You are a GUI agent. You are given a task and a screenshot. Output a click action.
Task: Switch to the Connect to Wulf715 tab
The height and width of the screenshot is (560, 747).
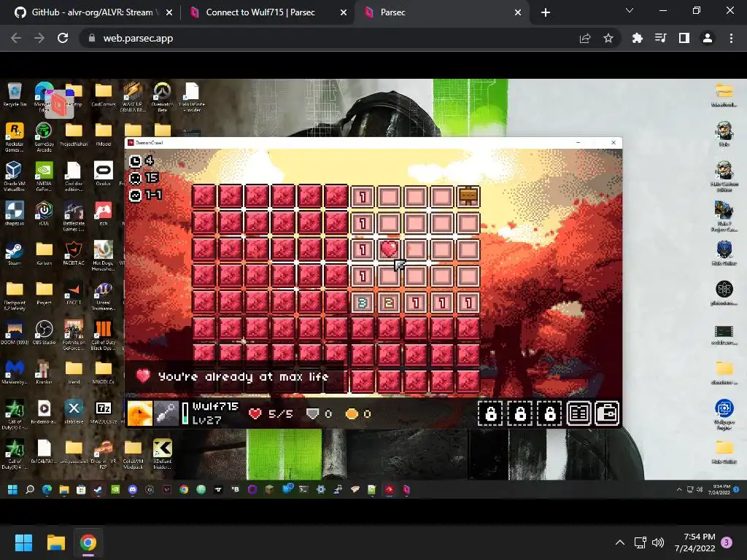coord(260,12)
